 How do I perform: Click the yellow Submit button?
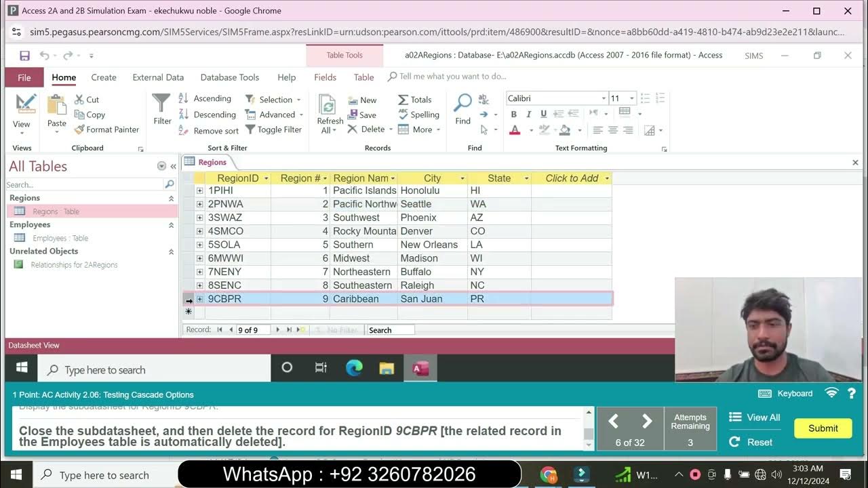click(x=823, y=428)
